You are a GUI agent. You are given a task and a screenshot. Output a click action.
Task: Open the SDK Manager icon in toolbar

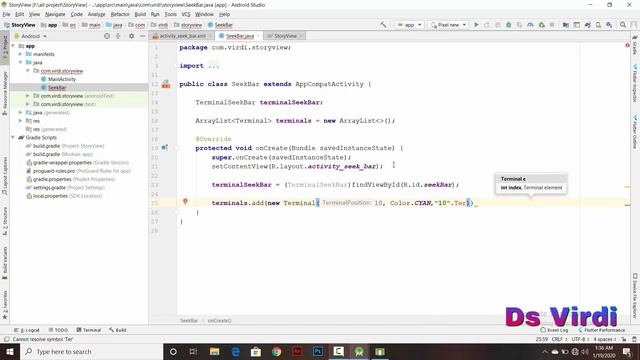(x=609, y=25)
